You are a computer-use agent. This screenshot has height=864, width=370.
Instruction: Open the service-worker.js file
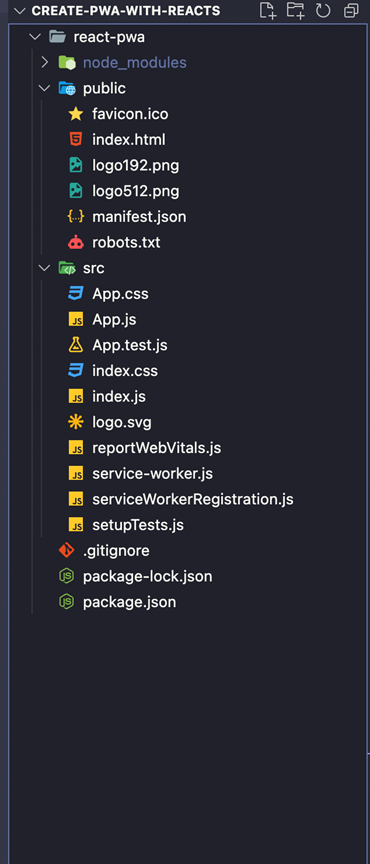pos(152,474)
